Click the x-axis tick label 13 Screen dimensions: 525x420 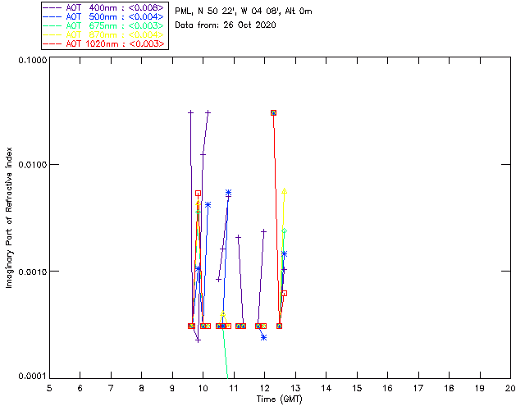pyautogui.click(x=295, y=388)
